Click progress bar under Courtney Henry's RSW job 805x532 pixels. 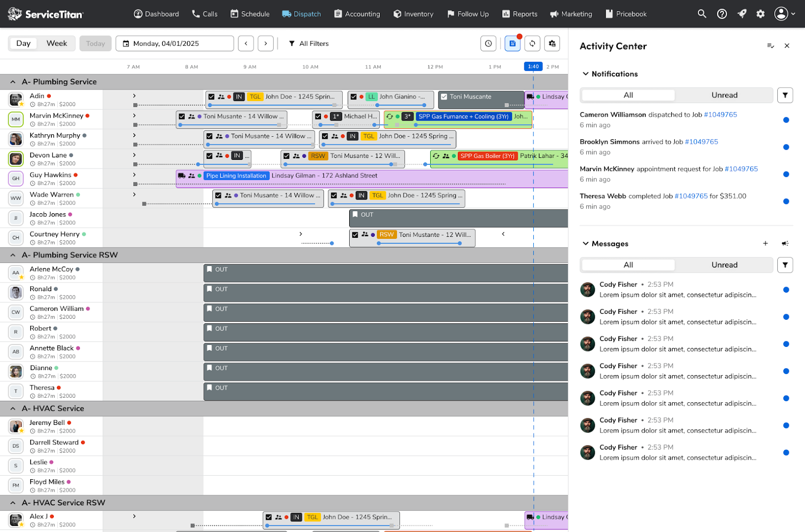[419, 243]
